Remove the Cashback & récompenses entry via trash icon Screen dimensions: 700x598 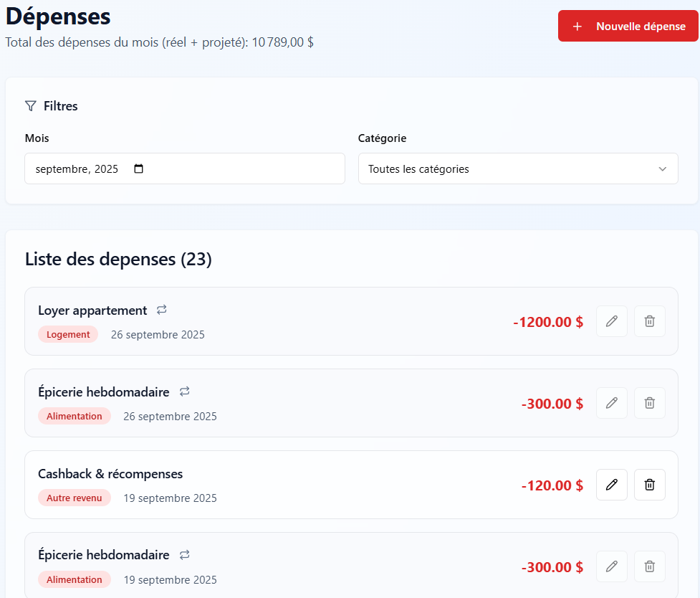(x=649, y=485)
